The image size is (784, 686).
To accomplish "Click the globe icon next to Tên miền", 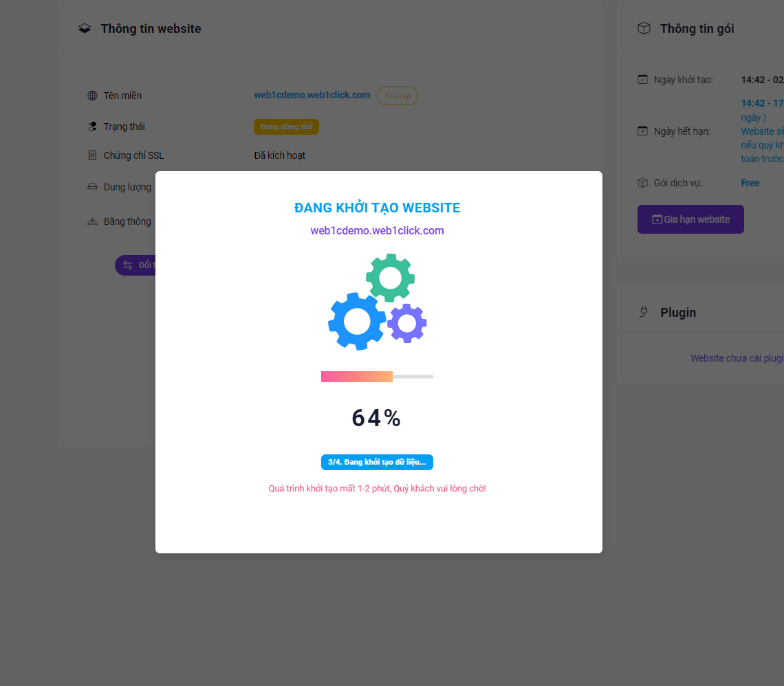I will click(93, 96).
